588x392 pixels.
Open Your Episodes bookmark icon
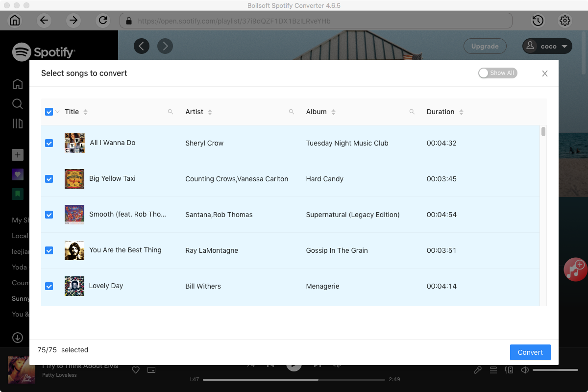pyautogui.click(x=18, y=194)
